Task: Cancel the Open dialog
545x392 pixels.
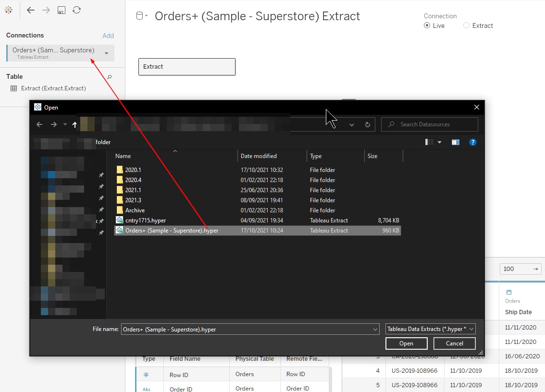Action: tap(454, 343)
